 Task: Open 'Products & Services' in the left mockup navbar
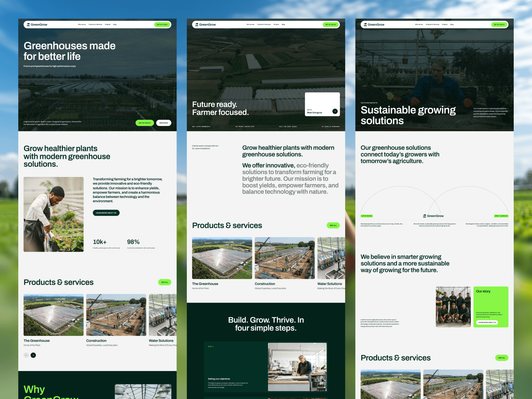coord(95,25)
